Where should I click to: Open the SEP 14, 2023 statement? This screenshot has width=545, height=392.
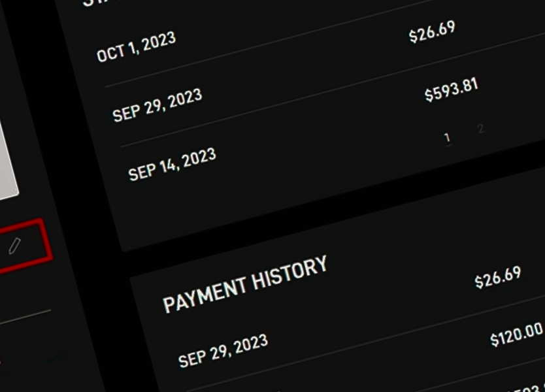(173, 165)
